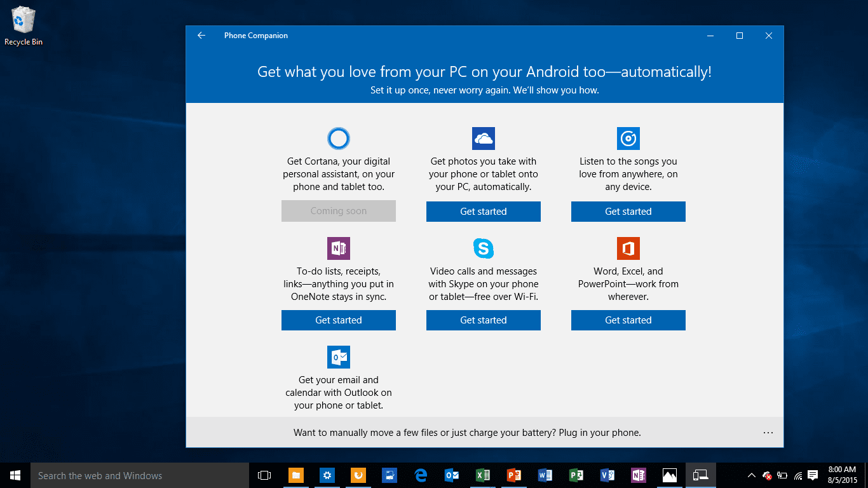Viewport: 868px width, 488px height.
Task: Launch OneNote from the taskbar
Action: tap(639, 475)
